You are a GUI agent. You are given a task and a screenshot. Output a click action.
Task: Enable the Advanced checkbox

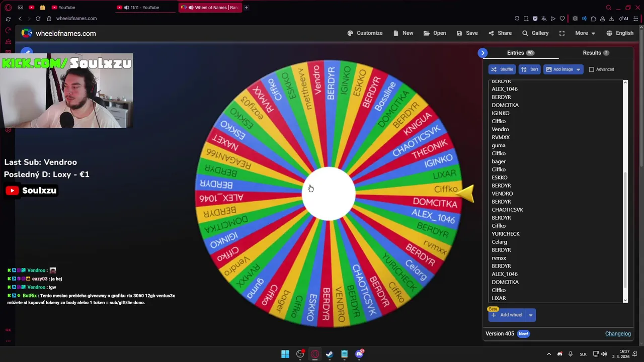pyautogui.click(x=592, y=69)
